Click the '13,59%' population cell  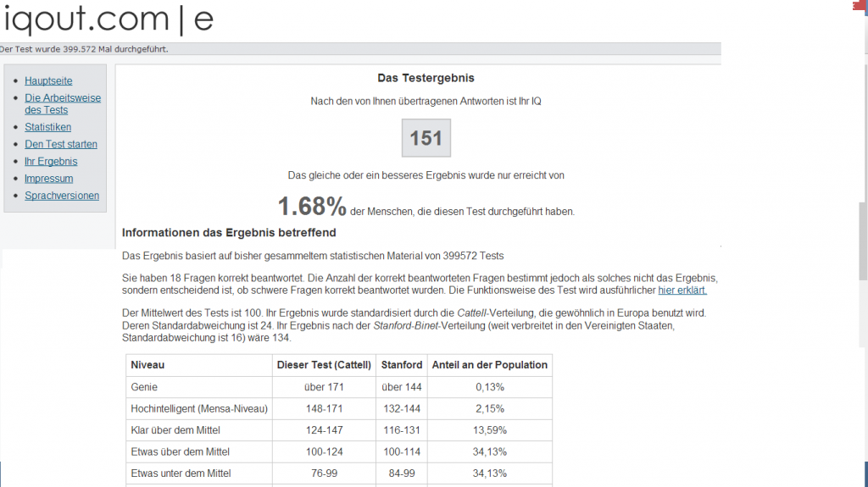[x=490, y=430]
